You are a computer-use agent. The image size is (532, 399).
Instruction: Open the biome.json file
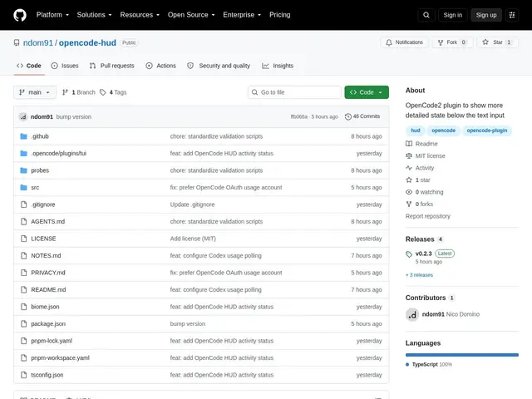pos(45,307)
